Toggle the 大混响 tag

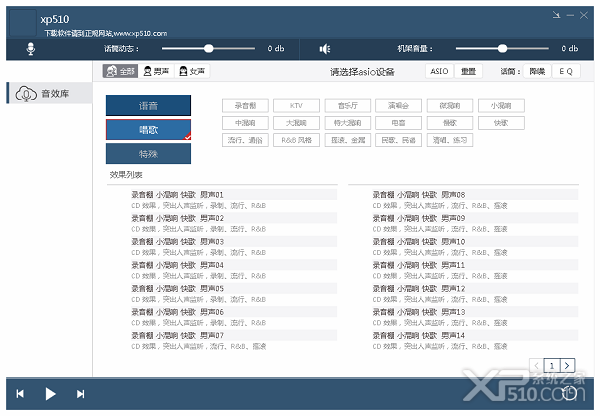[296, 123]
